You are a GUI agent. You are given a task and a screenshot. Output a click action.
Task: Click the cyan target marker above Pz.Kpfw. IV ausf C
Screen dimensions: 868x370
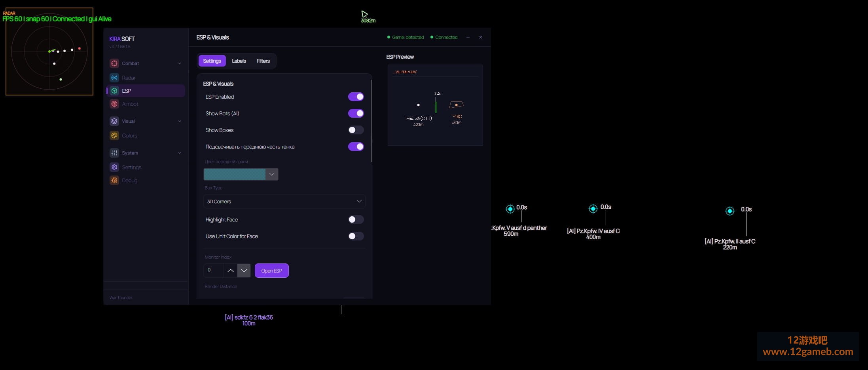(593, 209)
